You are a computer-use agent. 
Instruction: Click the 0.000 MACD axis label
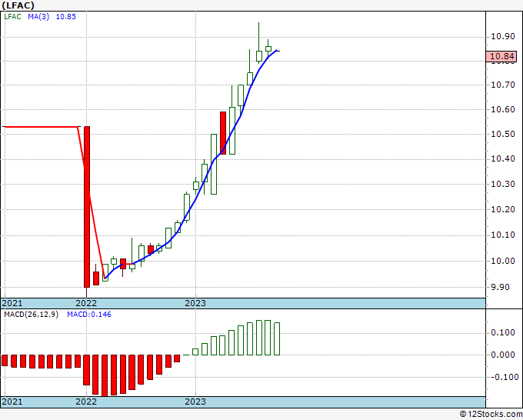pyautogui.click(x=503, y=355)
